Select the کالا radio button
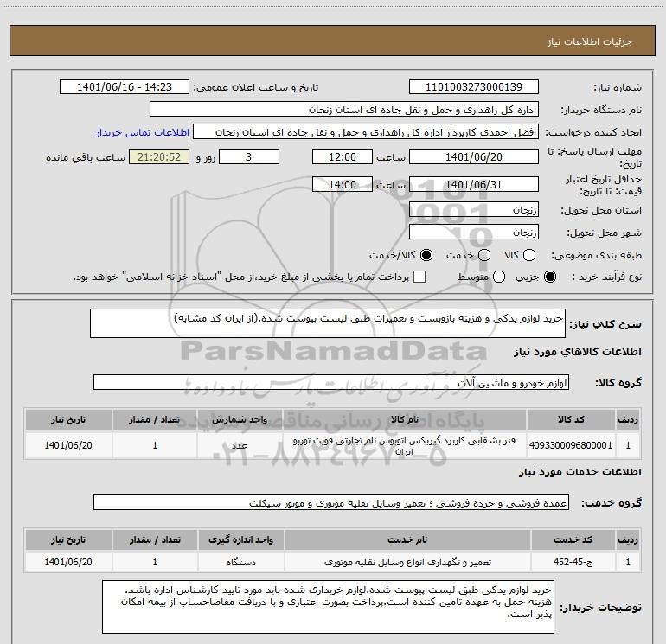 pos(529,255)
